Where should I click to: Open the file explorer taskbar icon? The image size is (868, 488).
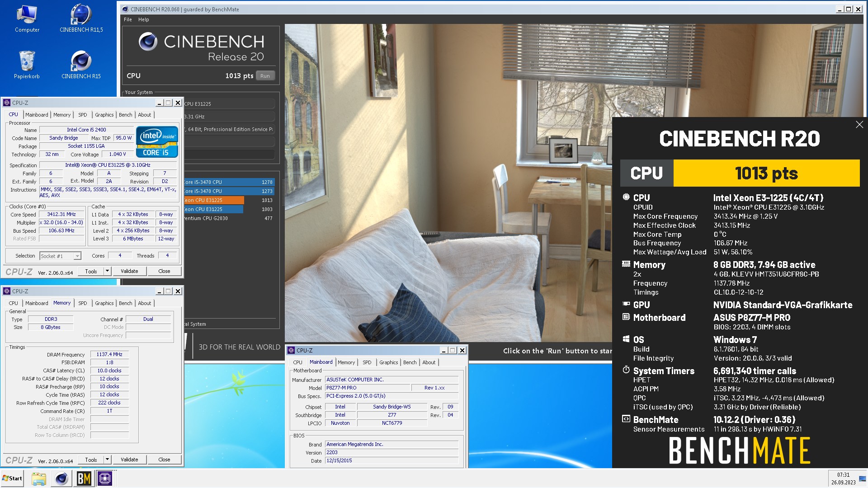[x=39, y=479]
